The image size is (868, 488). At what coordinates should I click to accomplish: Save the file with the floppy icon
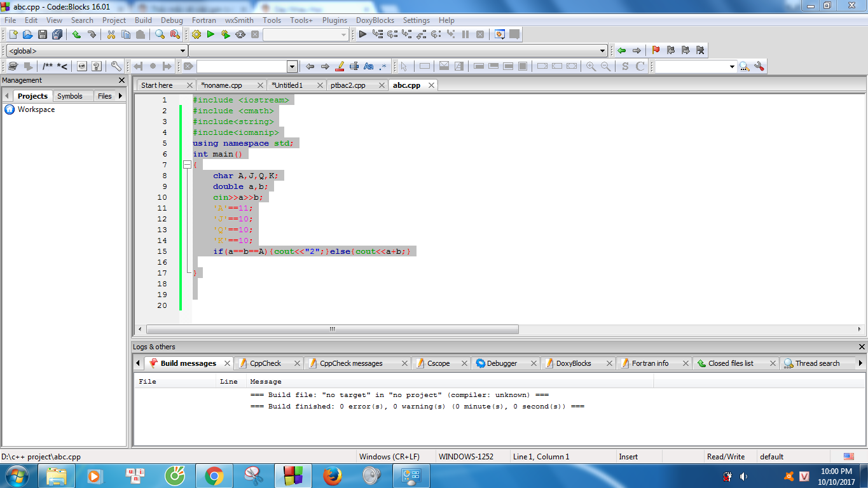coord(43,34)
